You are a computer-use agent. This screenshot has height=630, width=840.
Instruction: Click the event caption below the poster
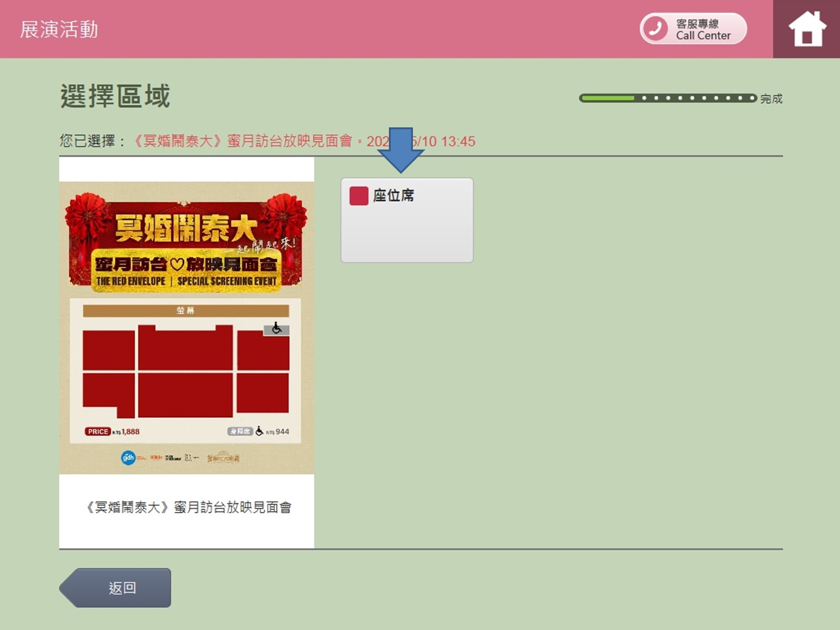click(188, 508)
